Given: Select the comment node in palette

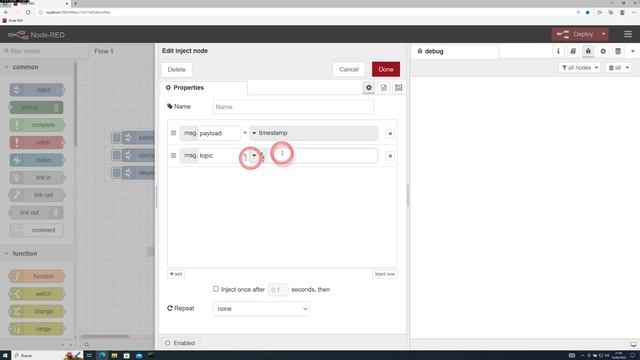Looking at the screenshot, I should (37, 230).
